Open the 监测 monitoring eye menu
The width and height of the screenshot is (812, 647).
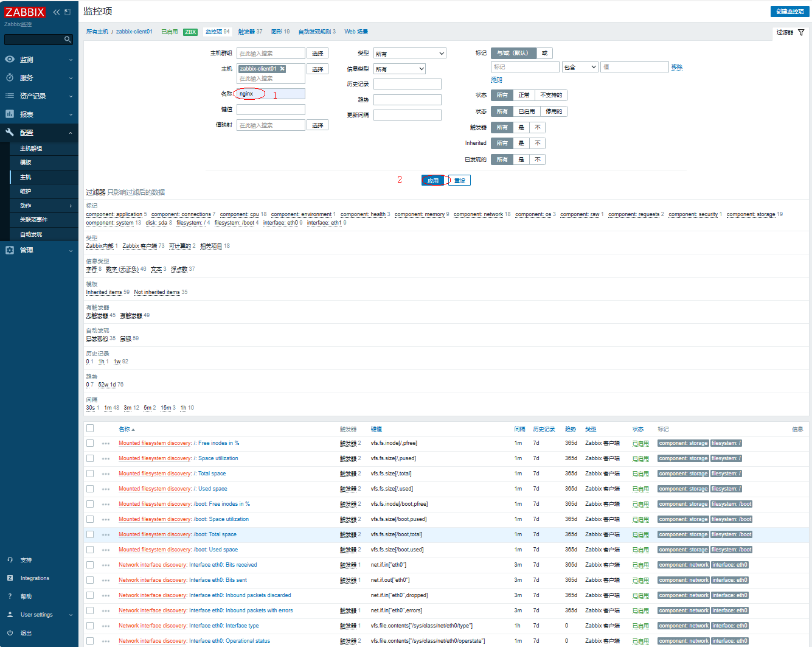pyautogui.click(x=10, y=60)
